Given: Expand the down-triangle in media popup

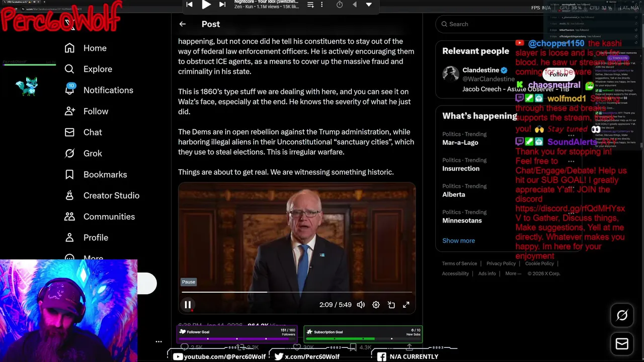Looking at the screenshot, I should 369,5.
